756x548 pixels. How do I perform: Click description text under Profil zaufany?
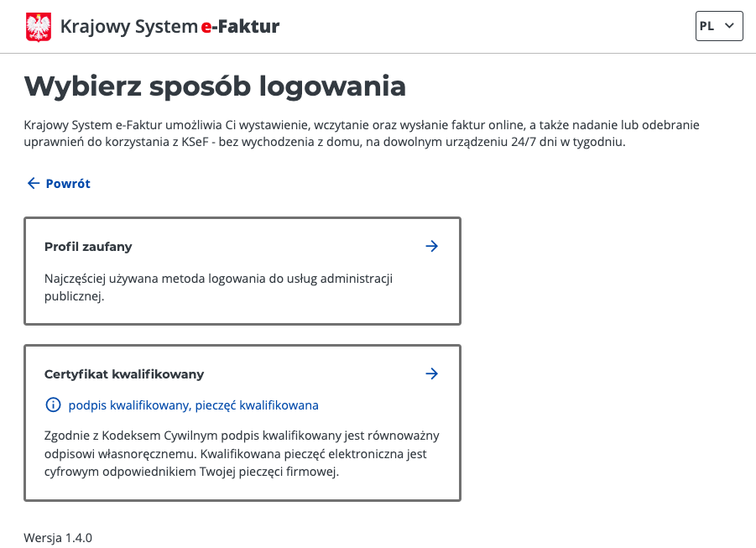218,287
